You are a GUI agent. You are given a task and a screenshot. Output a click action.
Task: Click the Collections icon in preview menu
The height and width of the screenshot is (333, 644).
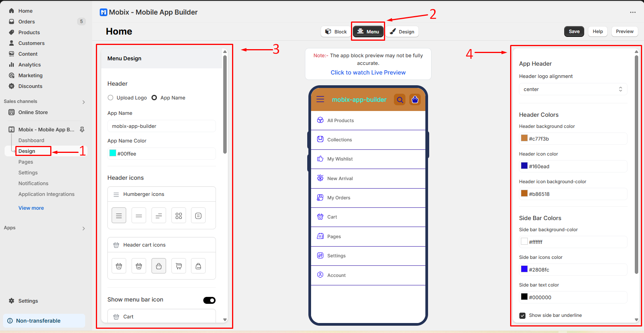pos(320,139)
